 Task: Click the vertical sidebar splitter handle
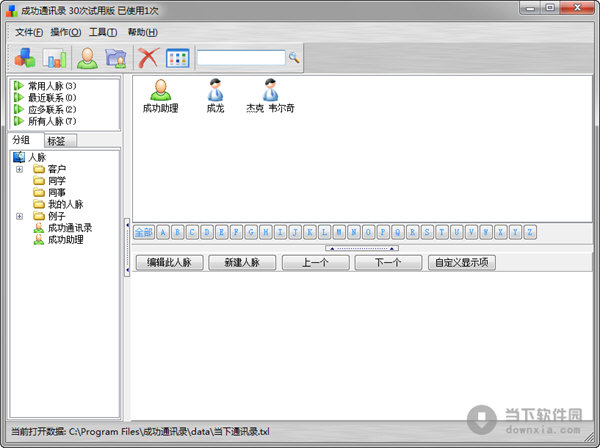pyautogui.click(x=127, y=247)
